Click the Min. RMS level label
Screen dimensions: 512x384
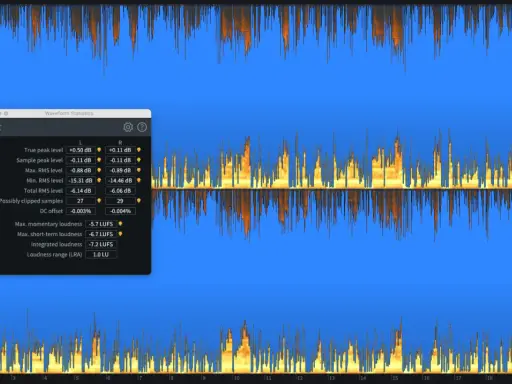point(45,181)
